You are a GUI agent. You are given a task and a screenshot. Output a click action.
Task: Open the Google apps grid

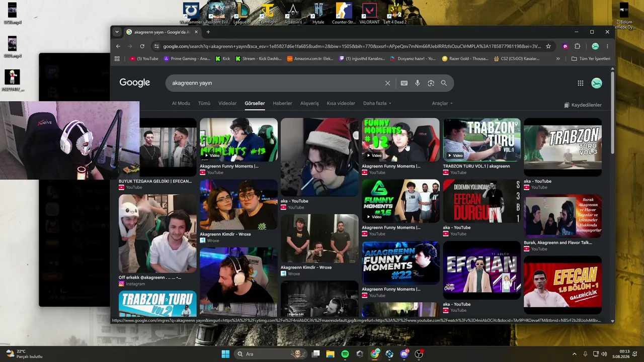(581, 83)
